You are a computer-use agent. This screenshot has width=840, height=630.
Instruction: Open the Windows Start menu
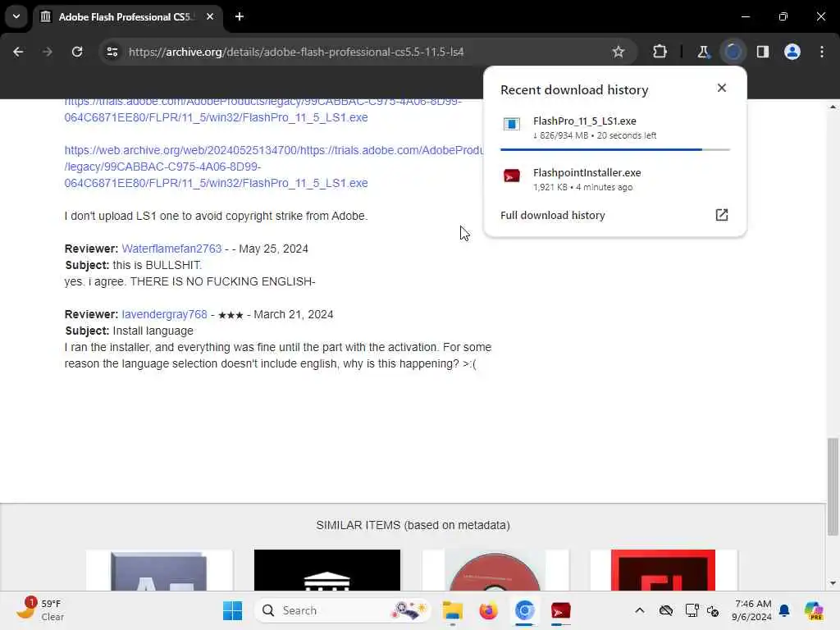[232, 610]
